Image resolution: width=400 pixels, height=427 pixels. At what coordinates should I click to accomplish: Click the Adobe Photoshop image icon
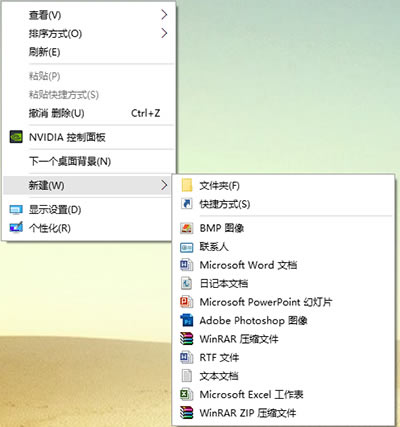pyautogui.click(x=187, y=320)
